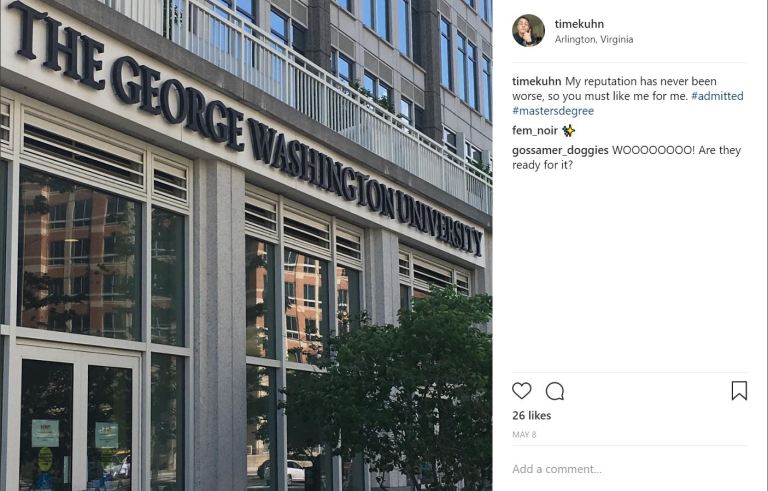Click gossamer_doggies comment text
This screenshot has height=491, width=768.
[x=626, y=157]
